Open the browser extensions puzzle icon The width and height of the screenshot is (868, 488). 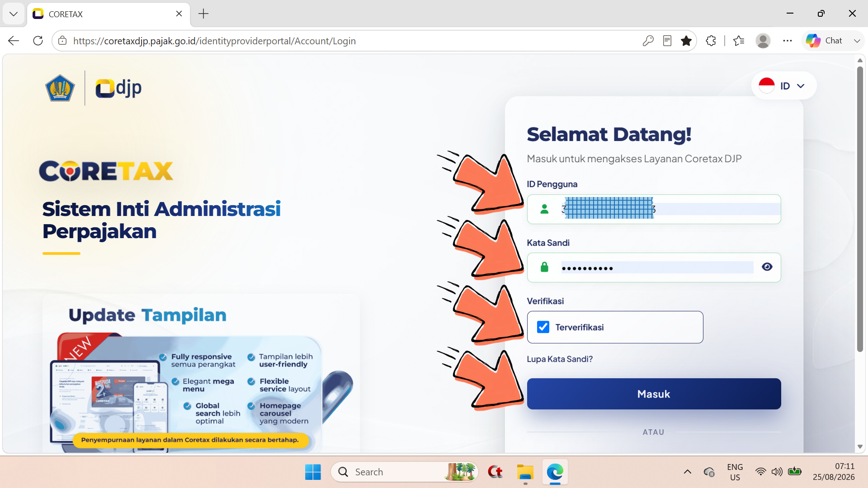[711, 41]
